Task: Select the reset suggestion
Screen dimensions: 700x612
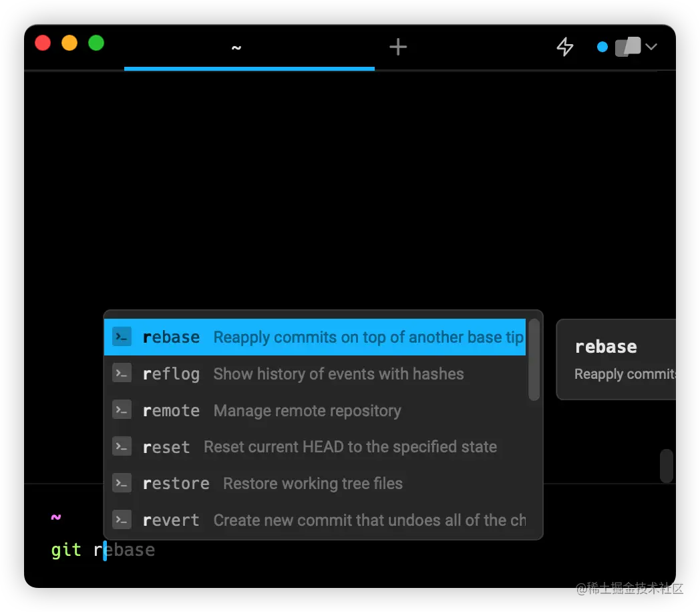Action: (315, 447)
